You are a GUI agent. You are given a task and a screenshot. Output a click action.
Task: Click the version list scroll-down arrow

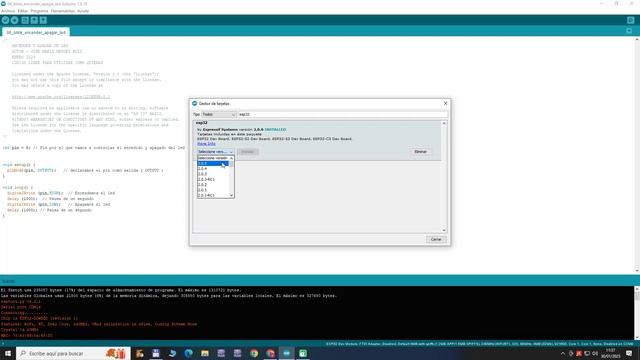pos(231,196)
